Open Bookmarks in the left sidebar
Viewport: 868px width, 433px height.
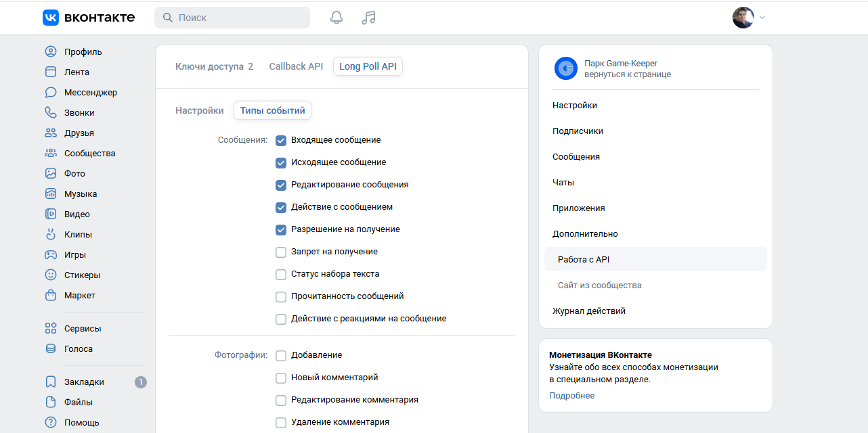point(84,382)
